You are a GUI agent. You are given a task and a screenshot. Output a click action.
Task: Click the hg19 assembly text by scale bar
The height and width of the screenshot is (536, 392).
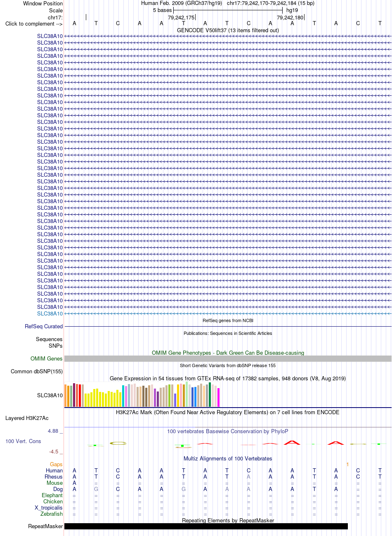click(x=292, y=10)
